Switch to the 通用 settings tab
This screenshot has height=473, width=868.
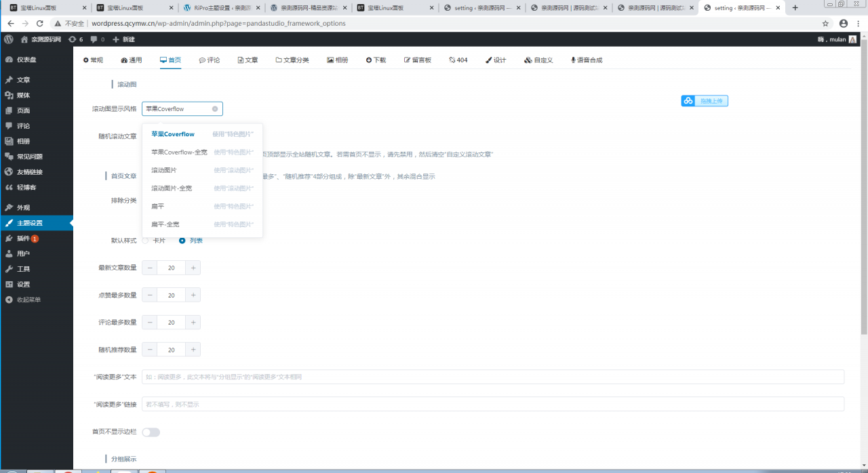132,60
